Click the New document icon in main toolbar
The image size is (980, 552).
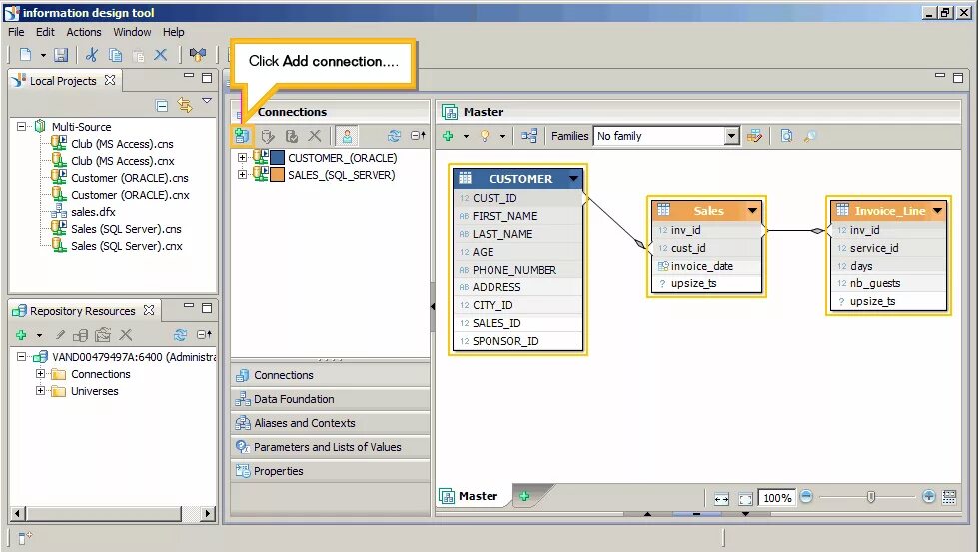click(x=25, y=55)
